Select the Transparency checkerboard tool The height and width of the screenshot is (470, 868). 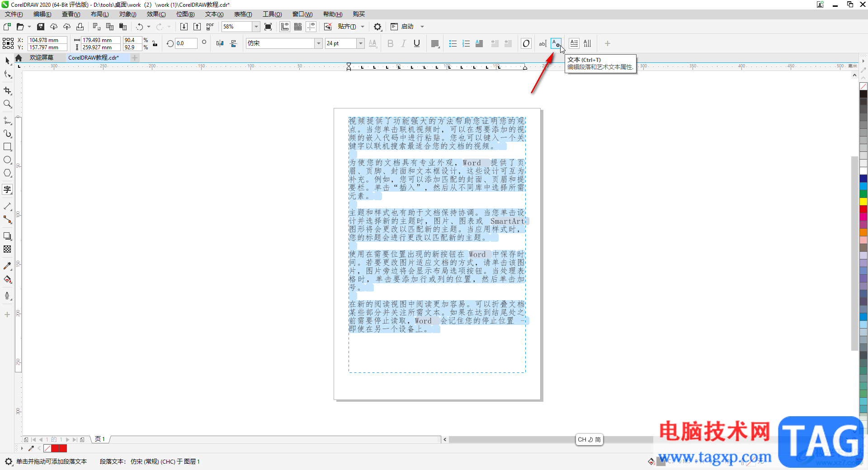(x=7, y=249)
